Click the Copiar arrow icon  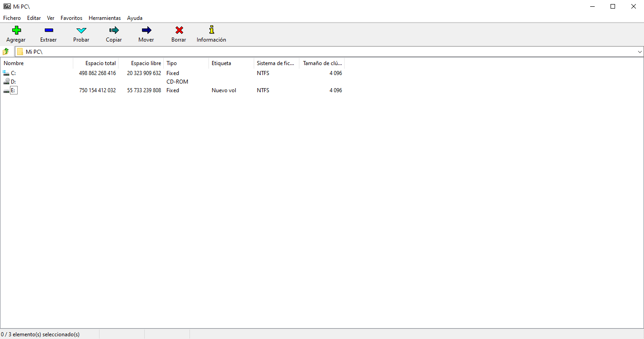pyautogui.click(x=114, y=30)
